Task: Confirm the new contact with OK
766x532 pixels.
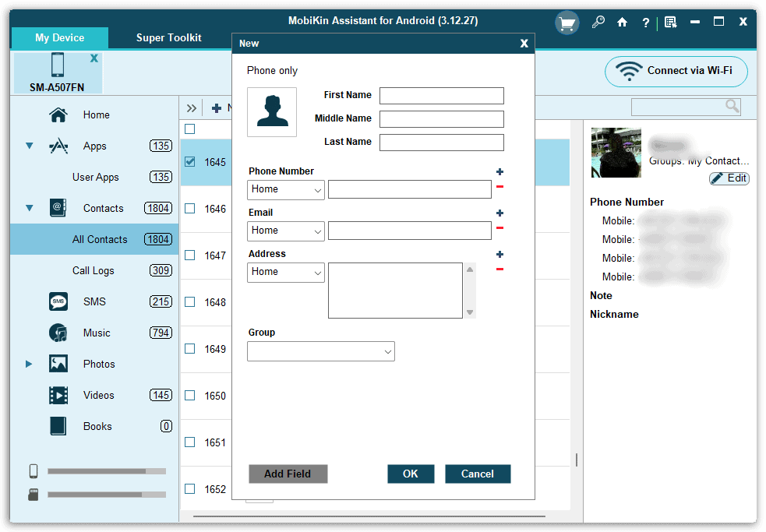Action: [411, 474]
